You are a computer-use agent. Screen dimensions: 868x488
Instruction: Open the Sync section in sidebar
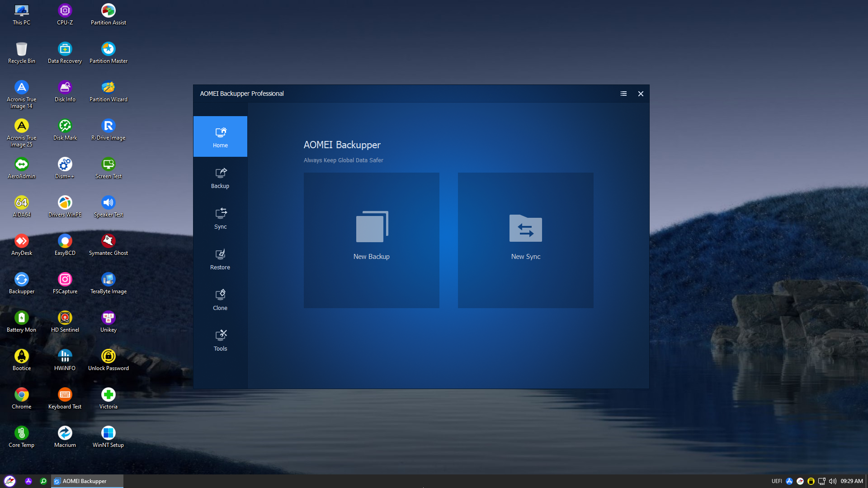pos(220,218)
